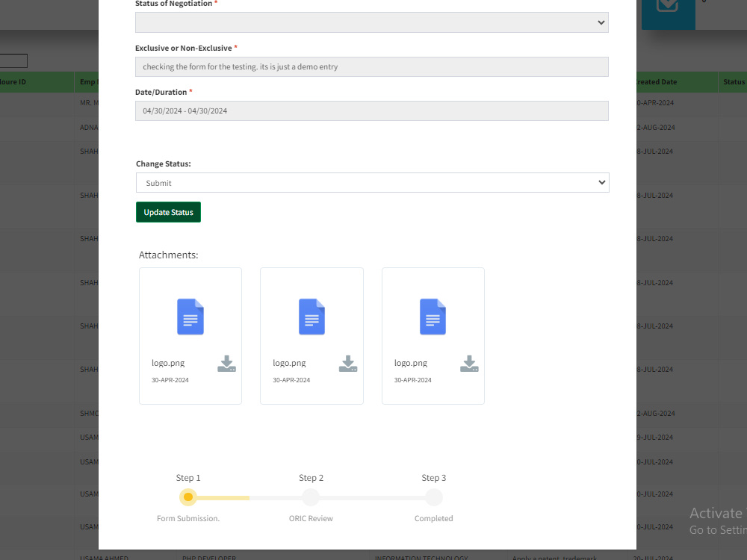
Task: Open the first attachment document icon
Action: pos(190,317)
